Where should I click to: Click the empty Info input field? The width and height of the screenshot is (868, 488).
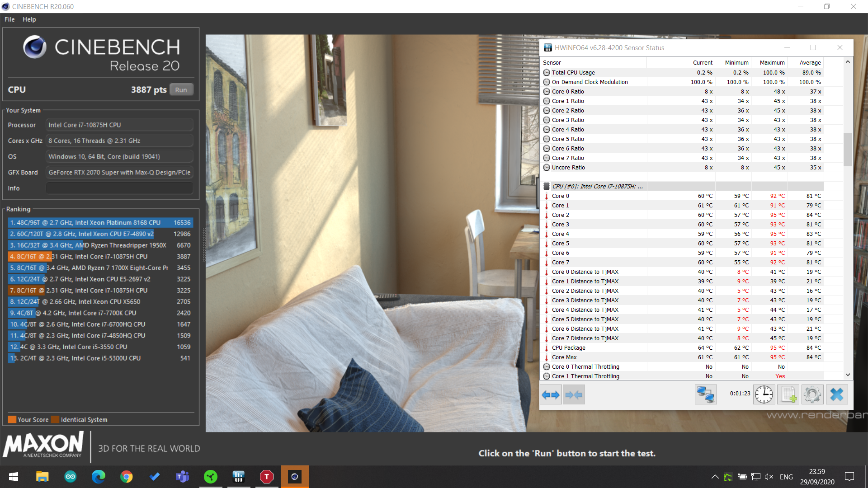(x=119, y=188)
